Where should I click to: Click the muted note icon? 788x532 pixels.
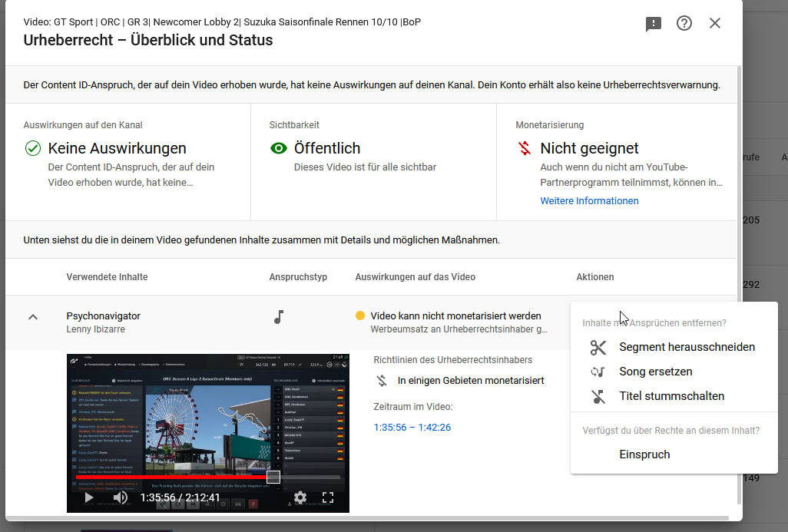(598, 396)
